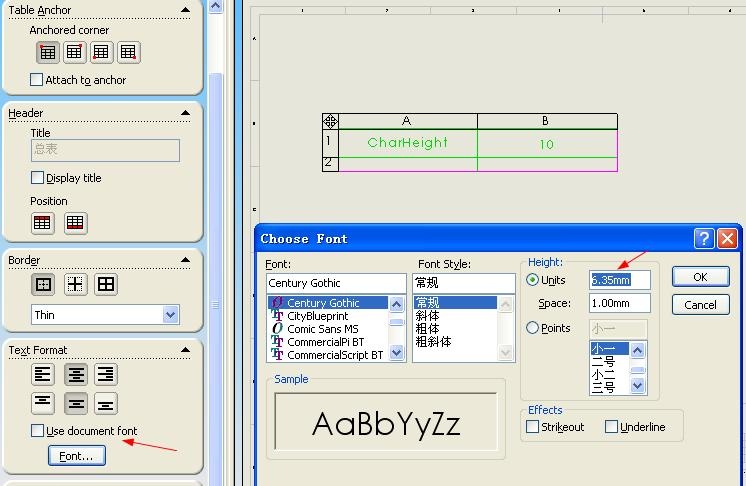
Task: Collapse the Text Format section
Action: point(186,350)
